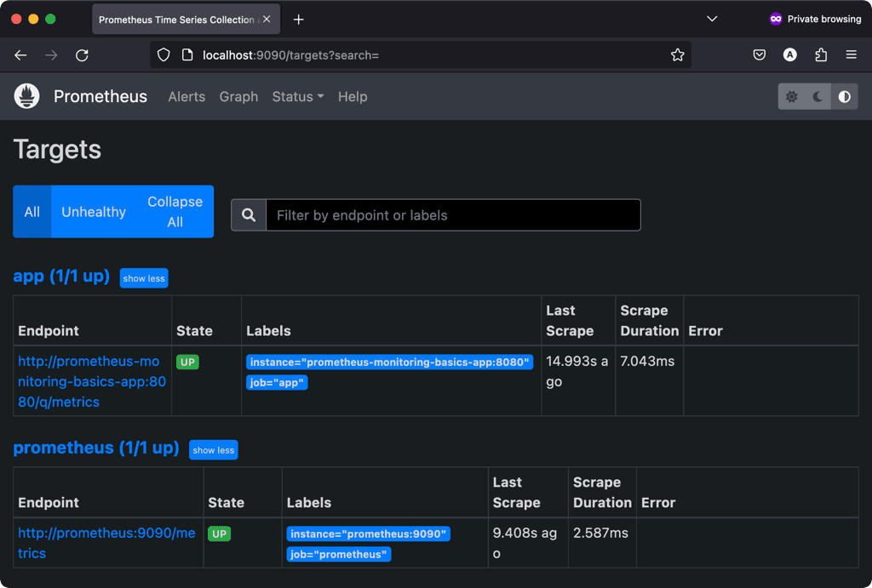The width and height of the screenshot is (872, 588).
Task: Reload the current page
Action: tap(82, 55)
